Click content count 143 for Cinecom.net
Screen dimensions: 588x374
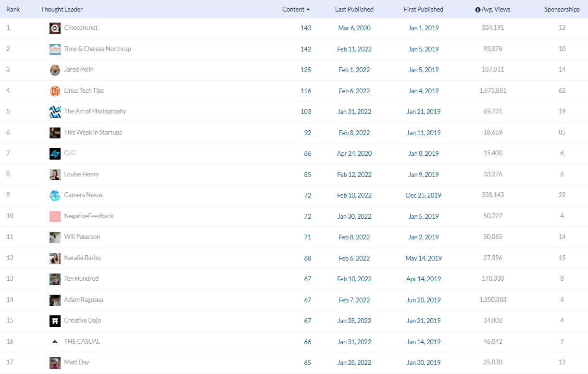306,28
